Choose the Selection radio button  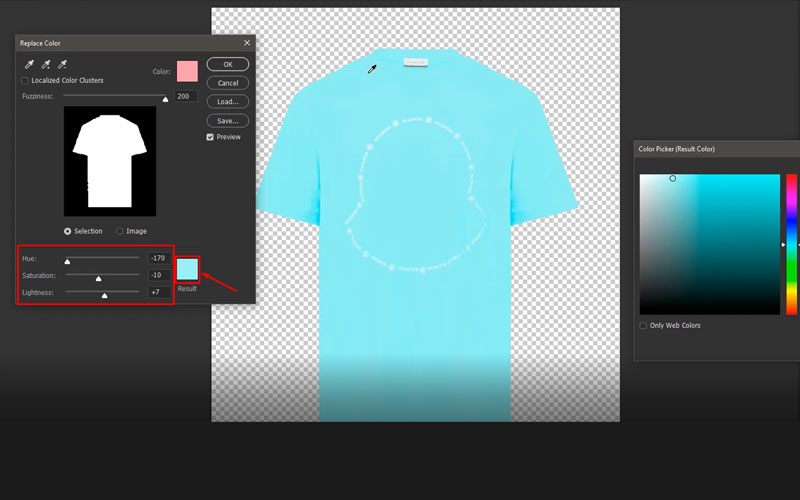[67, 231]
